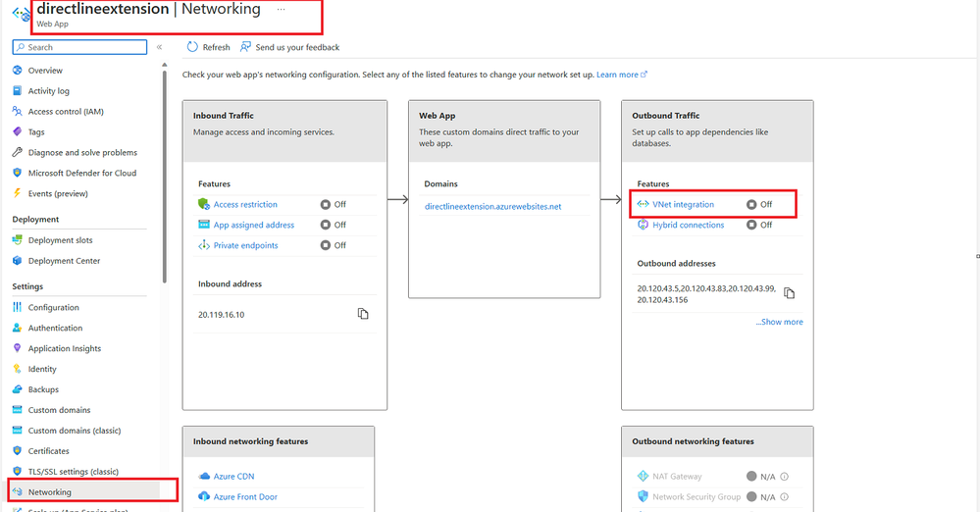Open the Azure Front Door link

click(245, 497)
